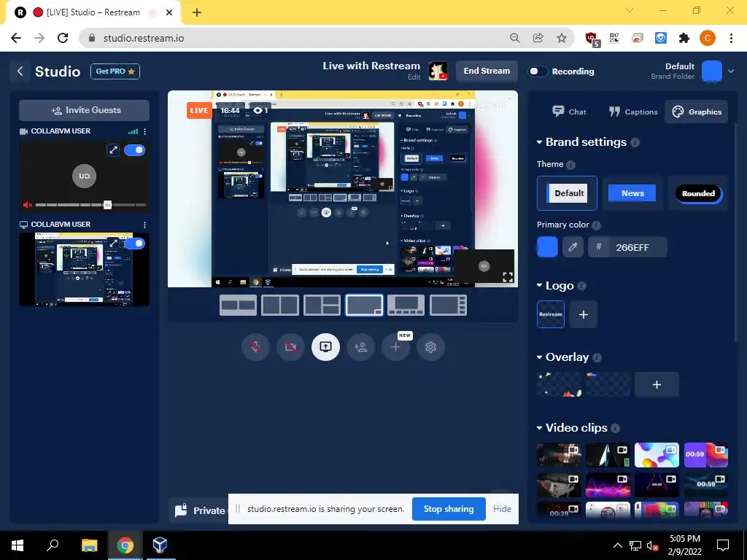This screenshot has height=560, width=747.
Task: Bookmark page with the star icon
Action: point(562,38)
